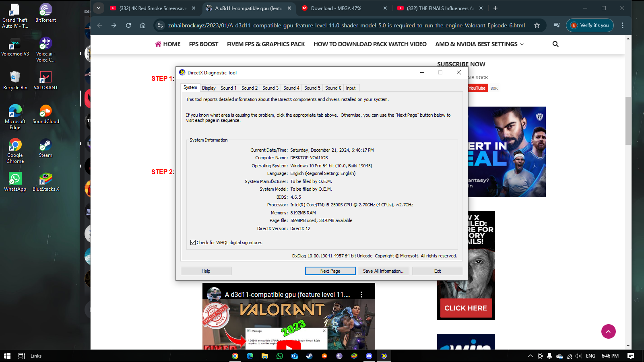The height and width of the screenshot is (362, 644).
Task: Open WhatsApp desktop shortcut
Action: 15,182
